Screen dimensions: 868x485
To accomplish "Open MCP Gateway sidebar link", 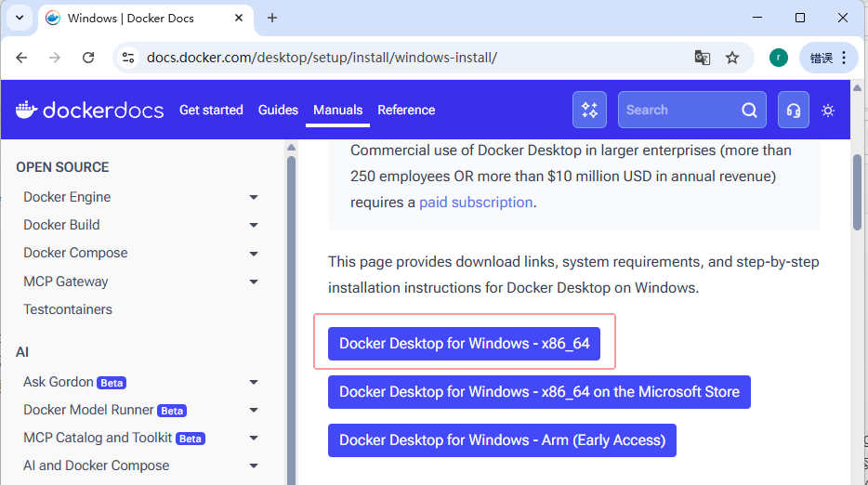I will click(x=66, y=282).
